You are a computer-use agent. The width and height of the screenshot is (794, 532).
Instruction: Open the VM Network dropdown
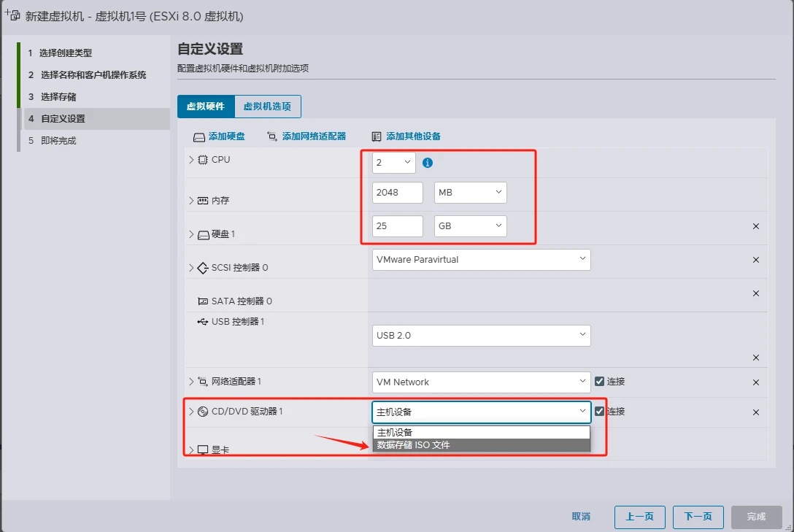[x=481, y=382]
